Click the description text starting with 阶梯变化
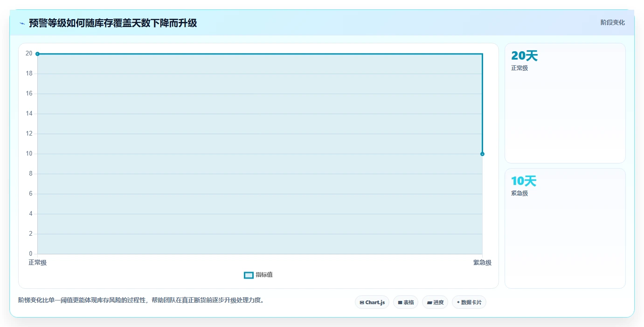This screenshot has width=644, height=327. (143, 300)
